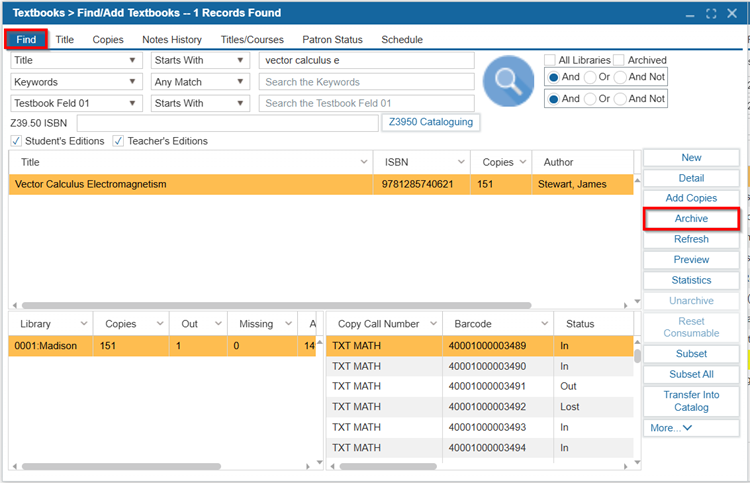Toggle the Archived checkbox

[618, 60]
